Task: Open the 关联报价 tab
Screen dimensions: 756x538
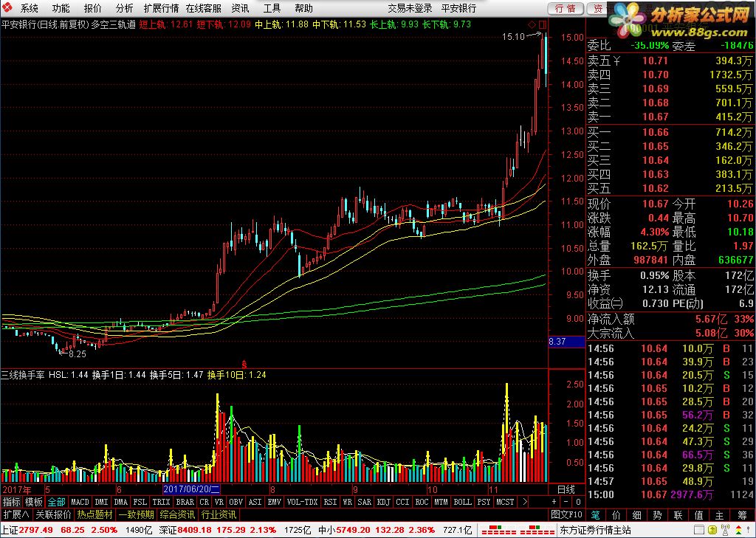Action: coord(53,515)
